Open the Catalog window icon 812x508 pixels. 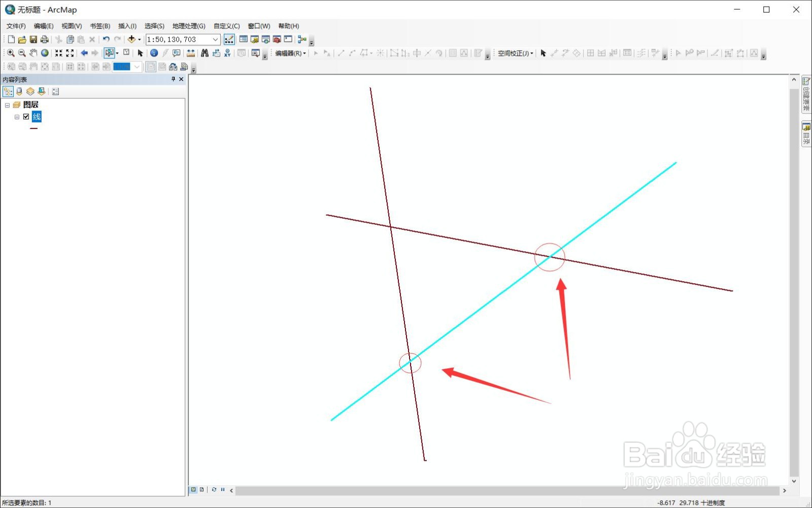255,40
